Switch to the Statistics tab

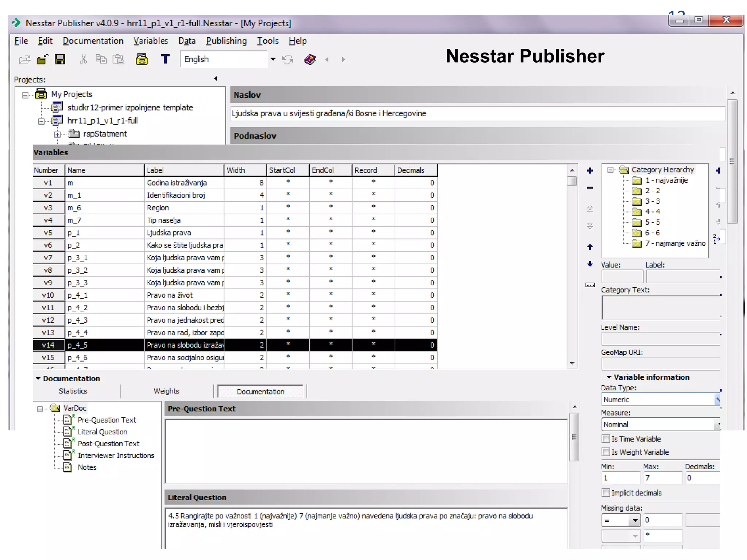73,391
